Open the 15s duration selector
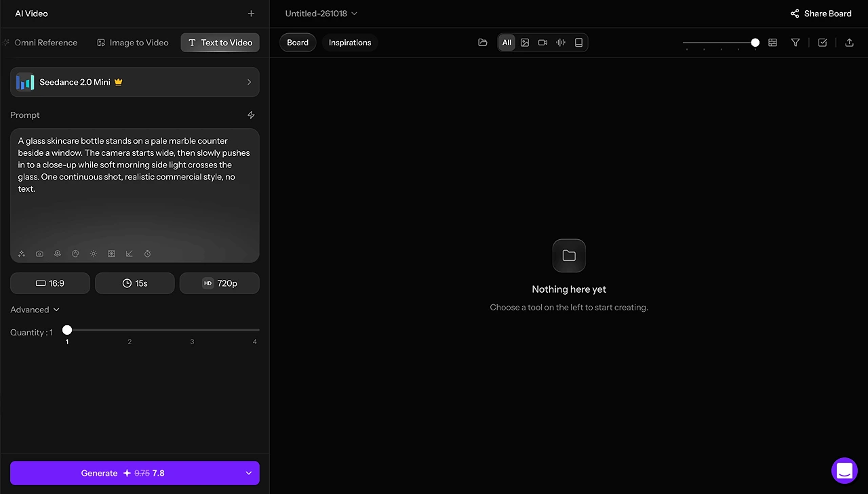 click(x=135, y=283)
